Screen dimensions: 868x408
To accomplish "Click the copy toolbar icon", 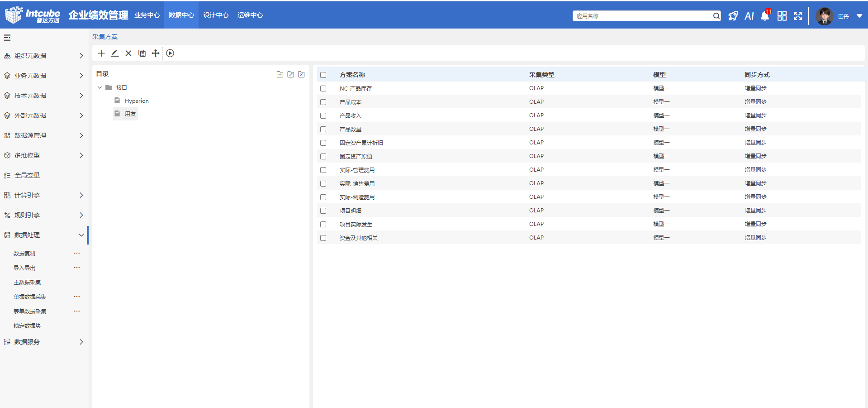I will 142,53.
